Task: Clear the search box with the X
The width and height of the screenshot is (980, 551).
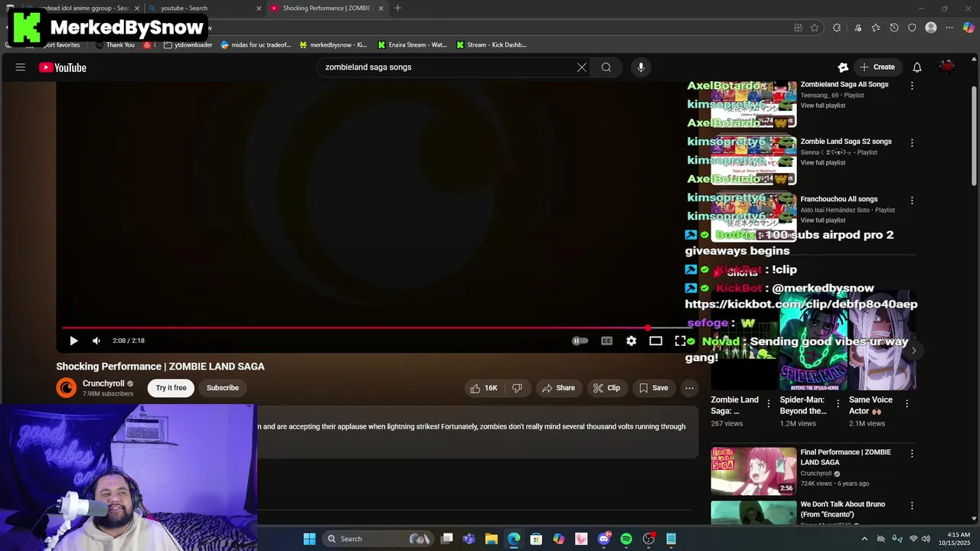Action: [582, 67]
